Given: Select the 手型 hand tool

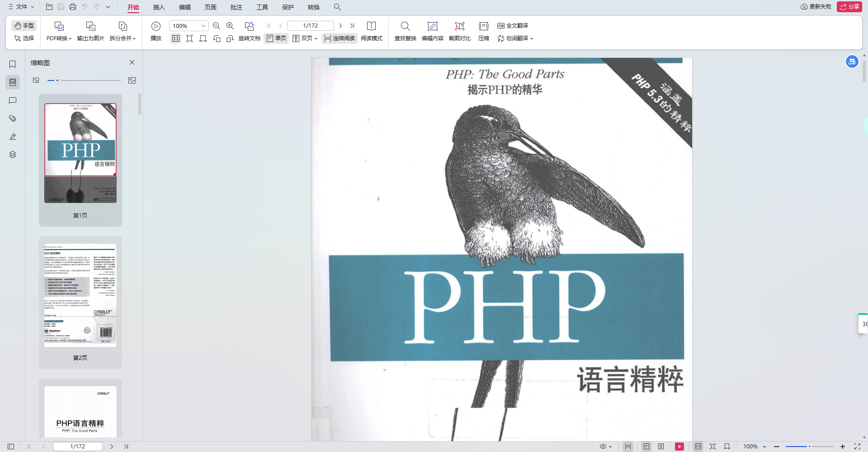Looking at the screenshot, I should tap(24, 26).
